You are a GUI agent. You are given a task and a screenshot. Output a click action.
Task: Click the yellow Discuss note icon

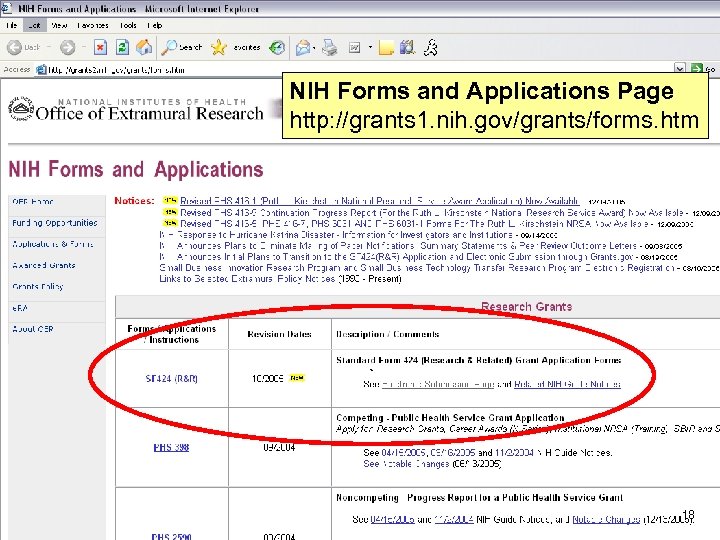386,47
